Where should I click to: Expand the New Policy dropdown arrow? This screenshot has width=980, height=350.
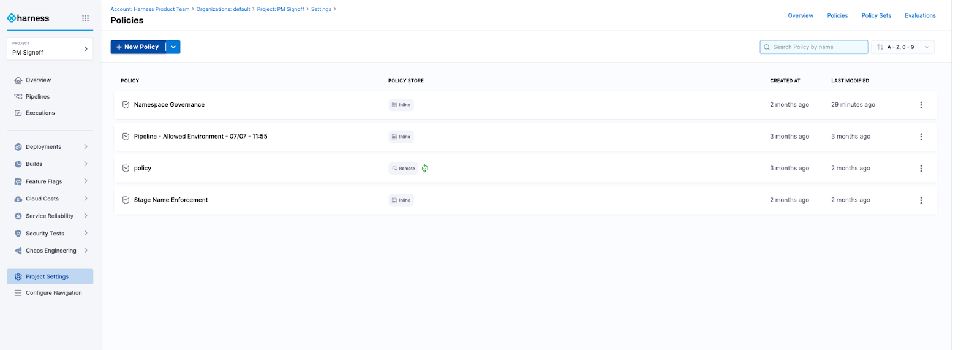pyautogui.click(x=173, y=47)
